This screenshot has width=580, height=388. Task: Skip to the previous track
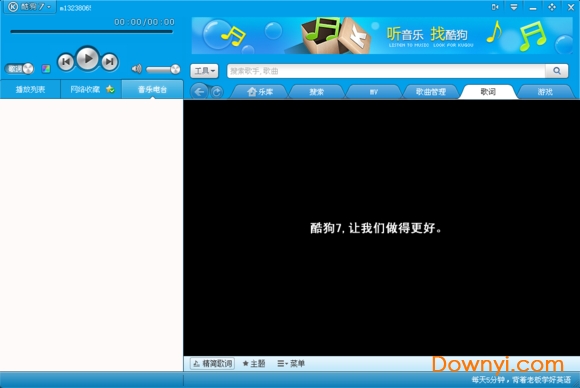pyautogui.click(x=66, y=61)
